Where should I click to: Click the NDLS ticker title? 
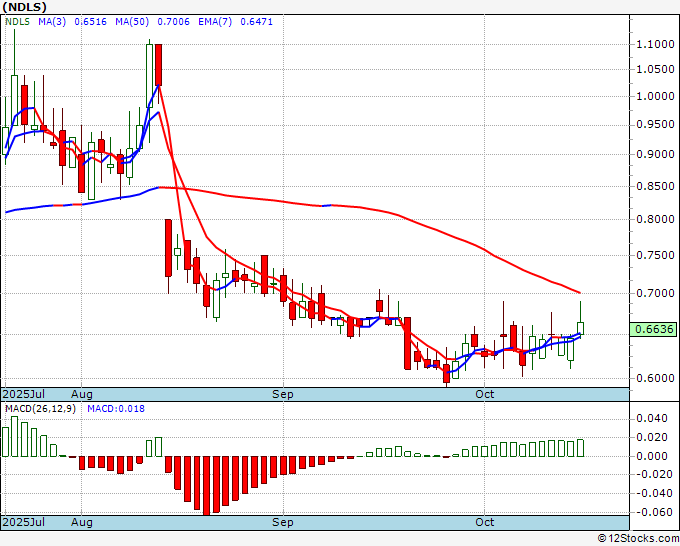pos(24,7)
